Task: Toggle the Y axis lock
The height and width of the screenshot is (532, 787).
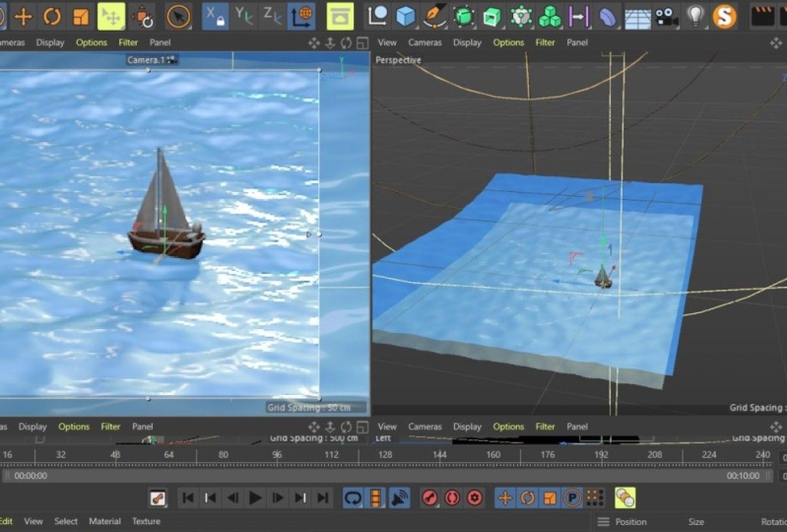Action: click(244, 16)
